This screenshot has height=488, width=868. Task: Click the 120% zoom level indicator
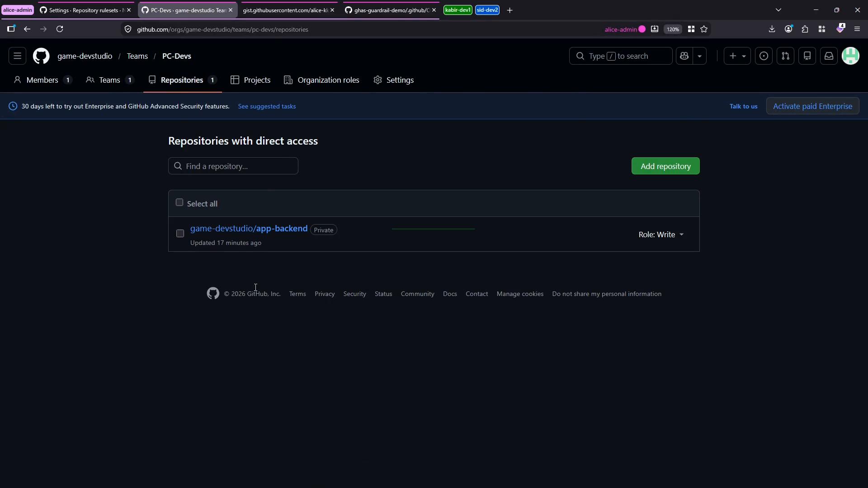pyautogui.click(x=673, y=29)
